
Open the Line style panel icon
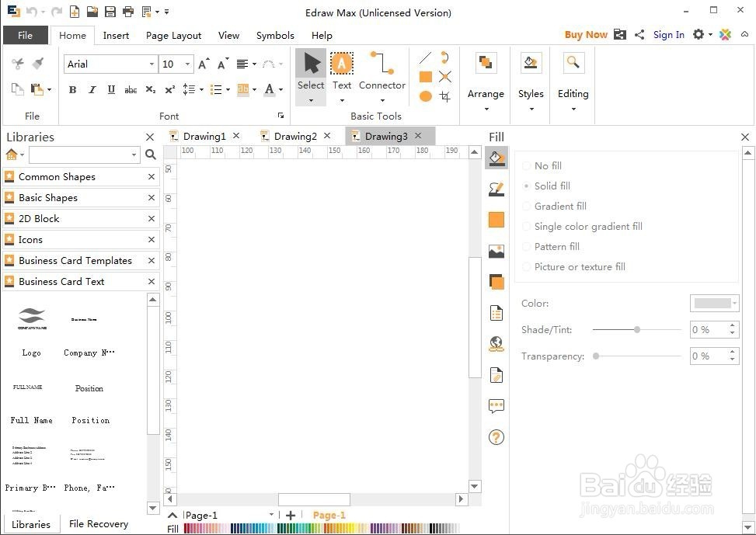(x=496, y=189)
